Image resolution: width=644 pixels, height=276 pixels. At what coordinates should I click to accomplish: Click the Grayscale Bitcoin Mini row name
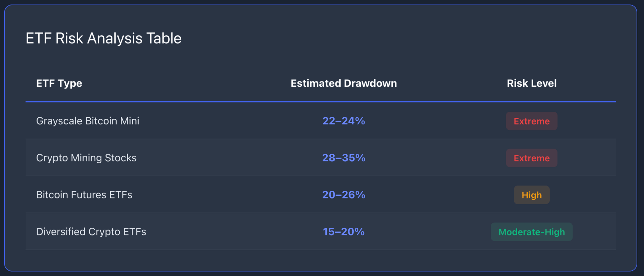pyautogui.click(x=88, y=121)
